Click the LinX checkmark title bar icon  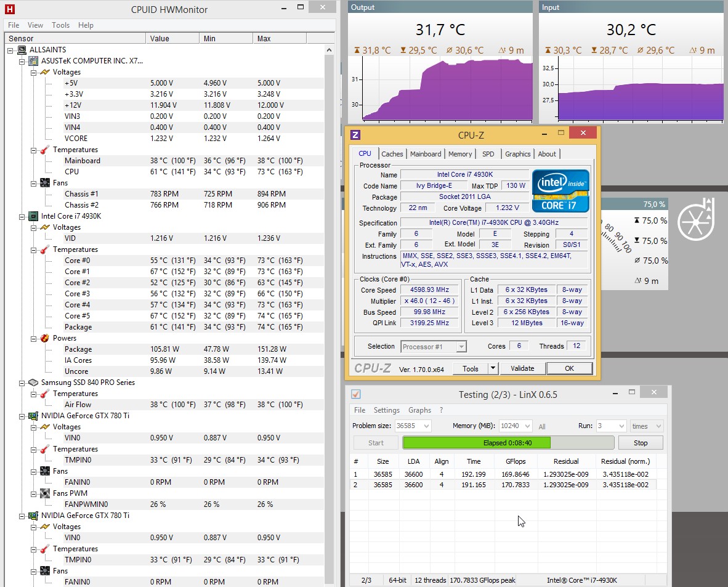coord(355,394)
